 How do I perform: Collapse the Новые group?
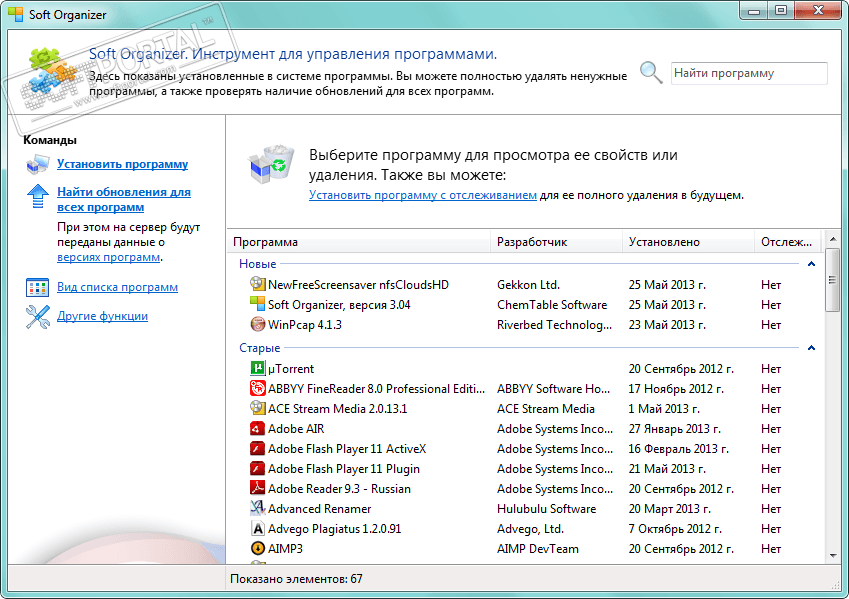(811, 264)
